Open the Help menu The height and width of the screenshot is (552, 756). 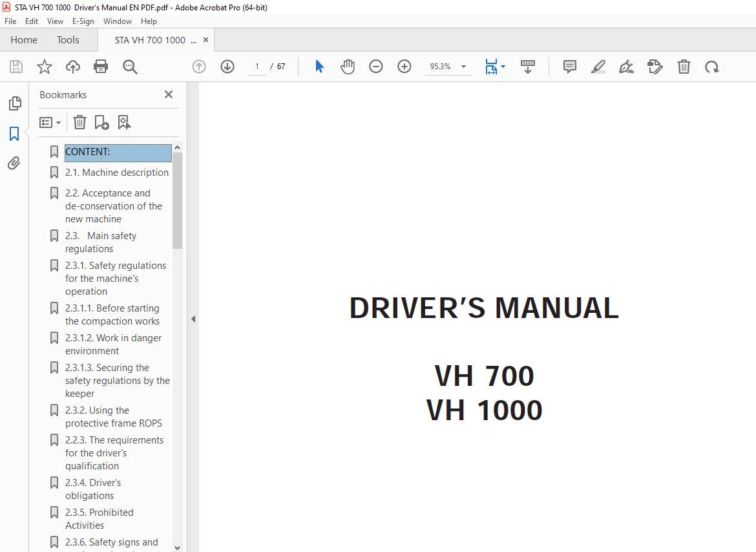pos(149,21)
